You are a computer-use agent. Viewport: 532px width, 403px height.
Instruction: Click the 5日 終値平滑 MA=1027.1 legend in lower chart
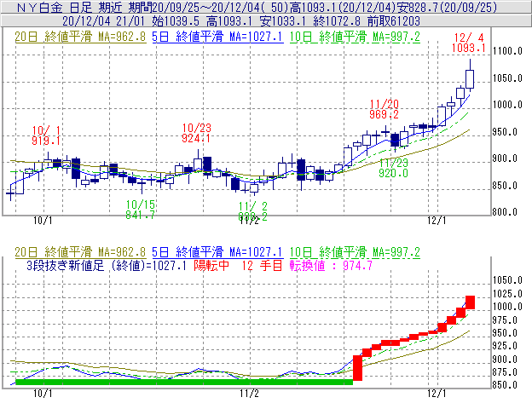217,252
